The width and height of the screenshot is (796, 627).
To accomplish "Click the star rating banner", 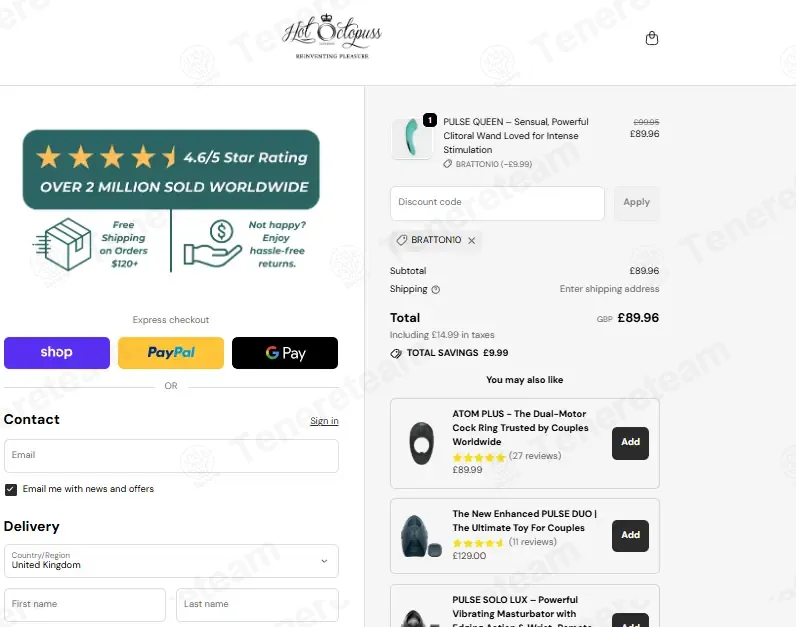I will tap(171, 170).
